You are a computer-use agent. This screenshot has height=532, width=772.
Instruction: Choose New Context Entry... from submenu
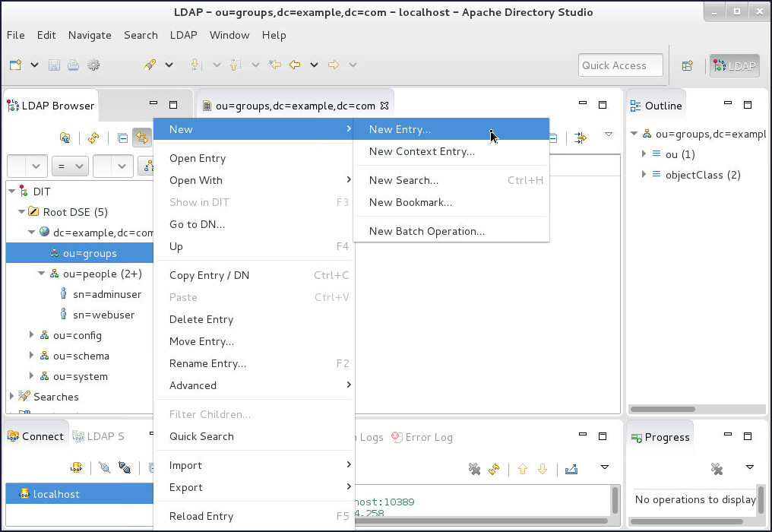pyautogui.click(x=451, y=151)
